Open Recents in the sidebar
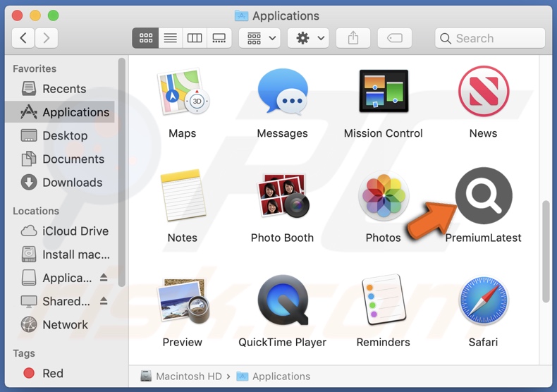Screen dimensions: 557x392 60,89
